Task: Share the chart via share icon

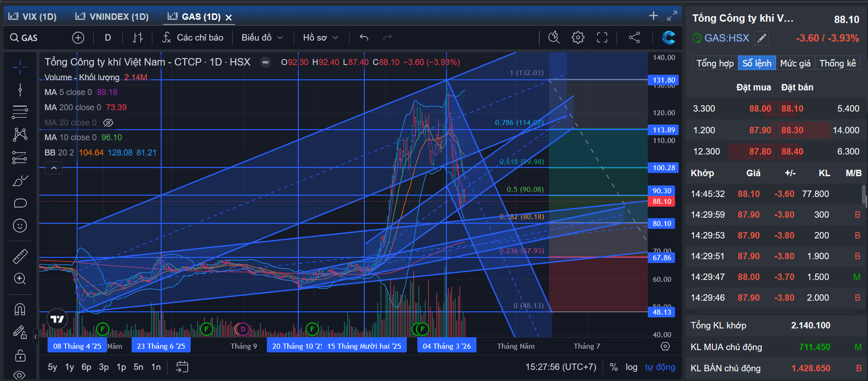Action: point(634,37)
